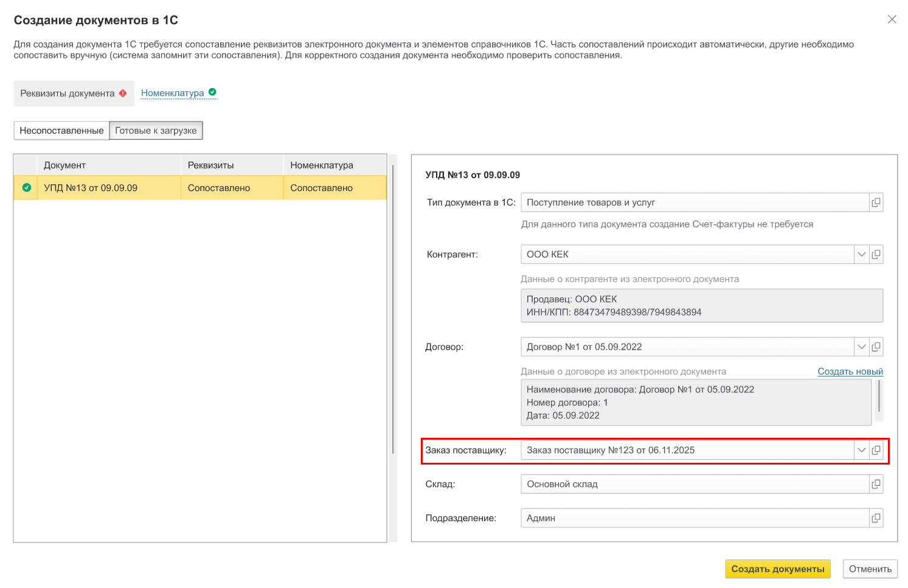This screenshot has width=908, height=588.
Task: Click open icon next to Договор field
Action: [876, 347]
